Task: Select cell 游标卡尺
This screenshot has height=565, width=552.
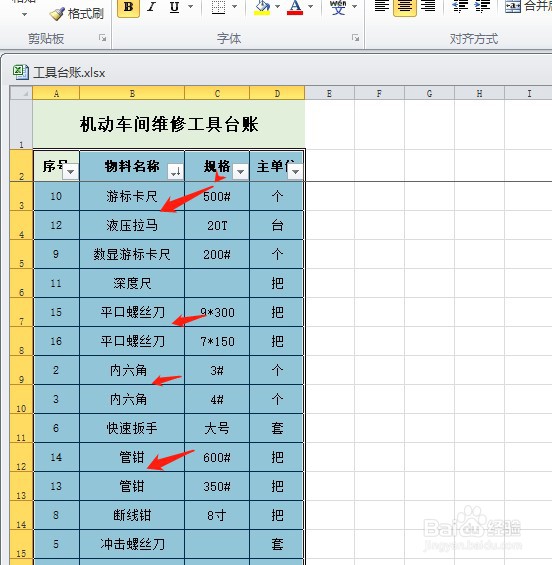Action: 132,196
